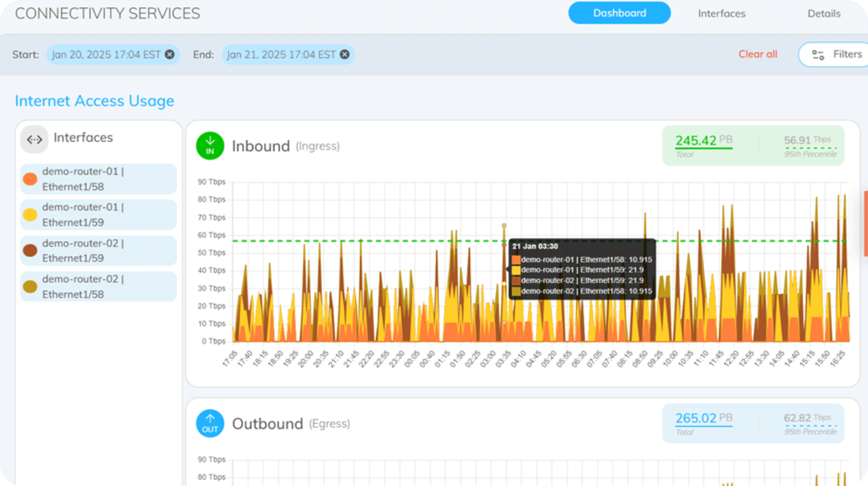The height and width of the screenshot is (486, 868).
Task: Open the Start date picker
Action: click(106, 55)
